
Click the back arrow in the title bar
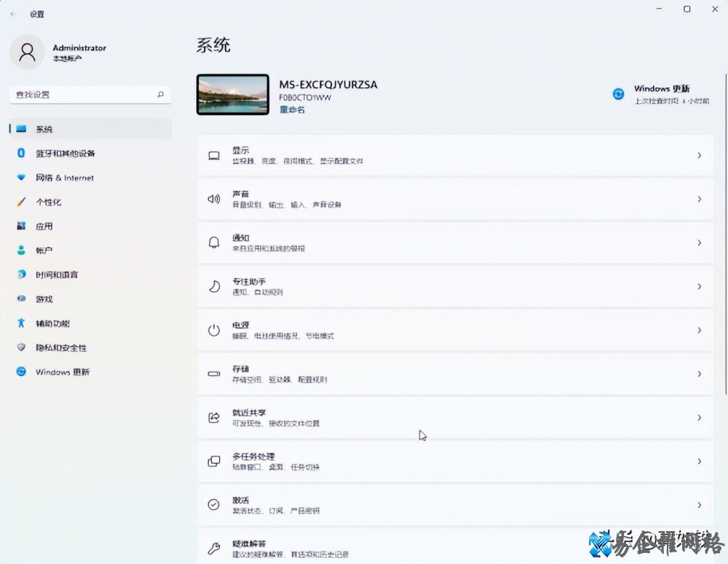click(13, 14)
